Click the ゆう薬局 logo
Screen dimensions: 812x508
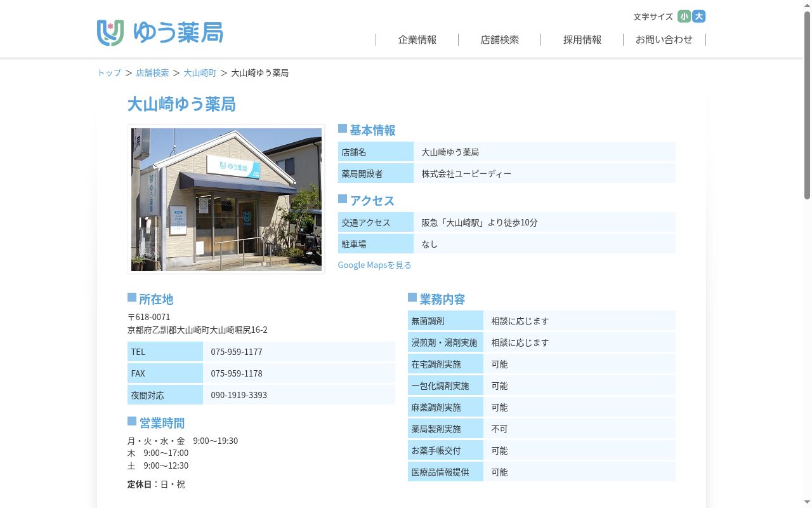[160, 33]
